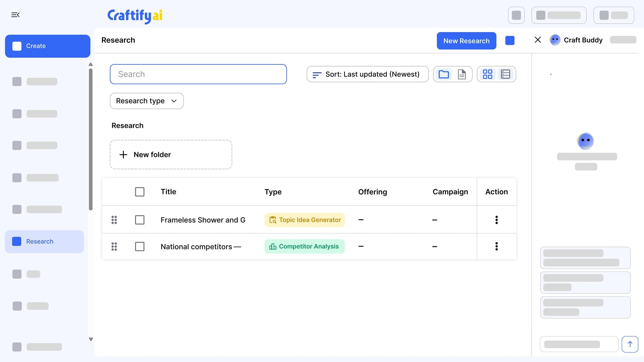Click the Offering column header
Viewport: 644px width, 362px height.
click(x=373, y=192)
